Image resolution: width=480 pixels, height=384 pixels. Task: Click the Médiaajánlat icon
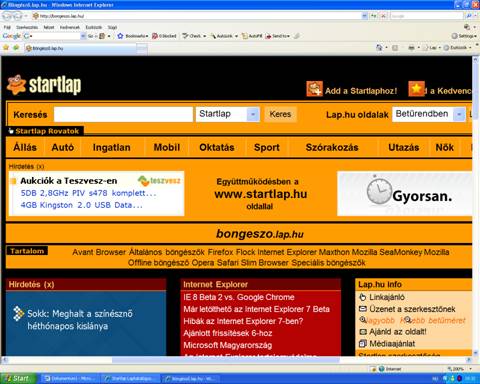363,343
